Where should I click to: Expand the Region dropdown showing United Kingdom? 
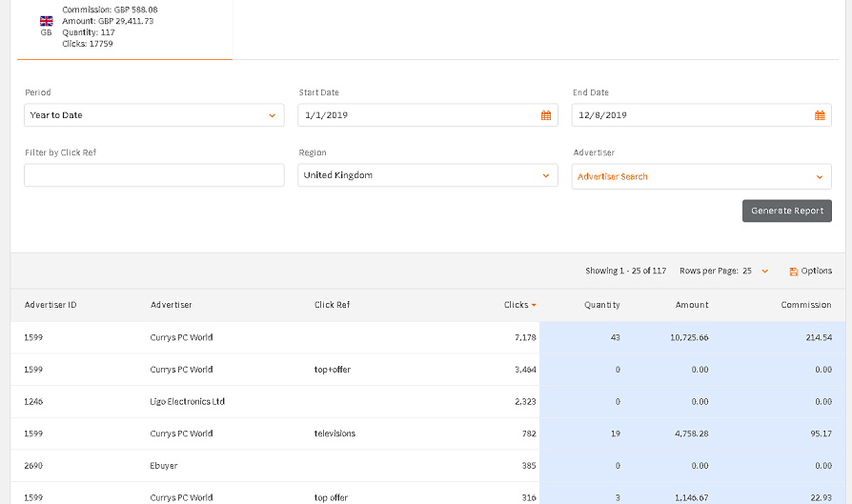pos(427,175)
